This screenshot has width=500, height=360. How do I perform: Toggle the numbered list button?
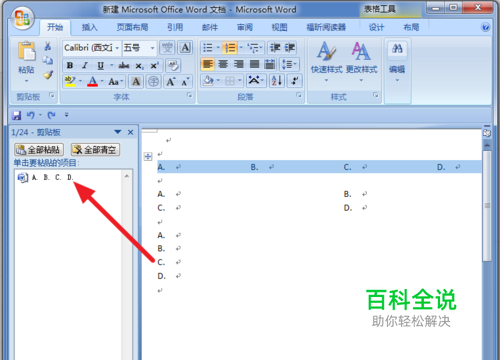[230, 48]
